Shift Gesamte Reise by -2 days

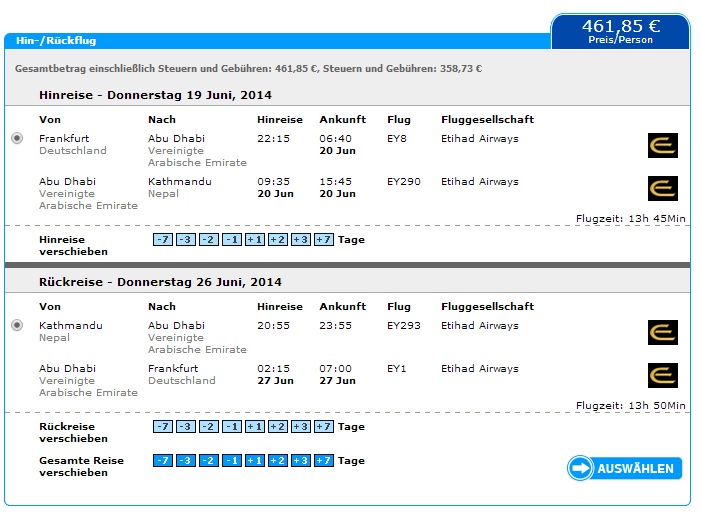point(209,461)
